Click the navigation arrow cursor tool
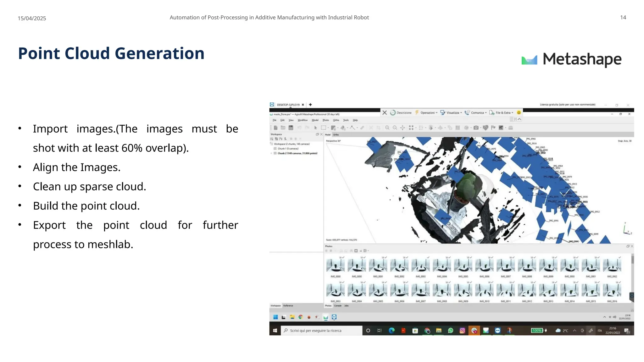644x362 pixels. [316, 128]
